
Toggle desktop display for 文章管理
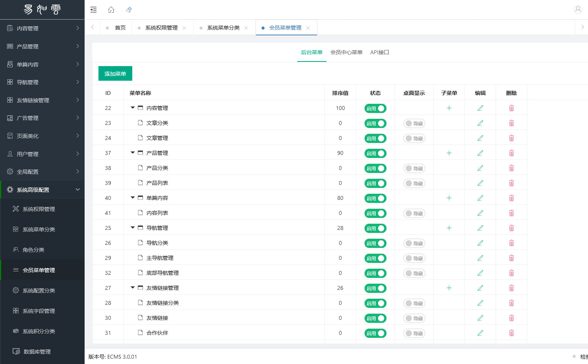click(x=414, y=138)
